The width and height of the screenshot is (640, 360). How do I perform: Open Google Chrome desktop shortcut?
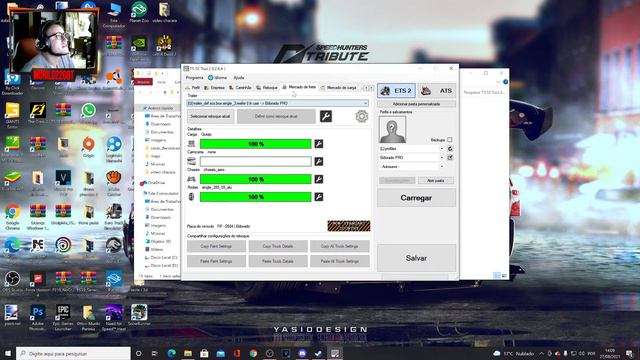tap(12, 217)
